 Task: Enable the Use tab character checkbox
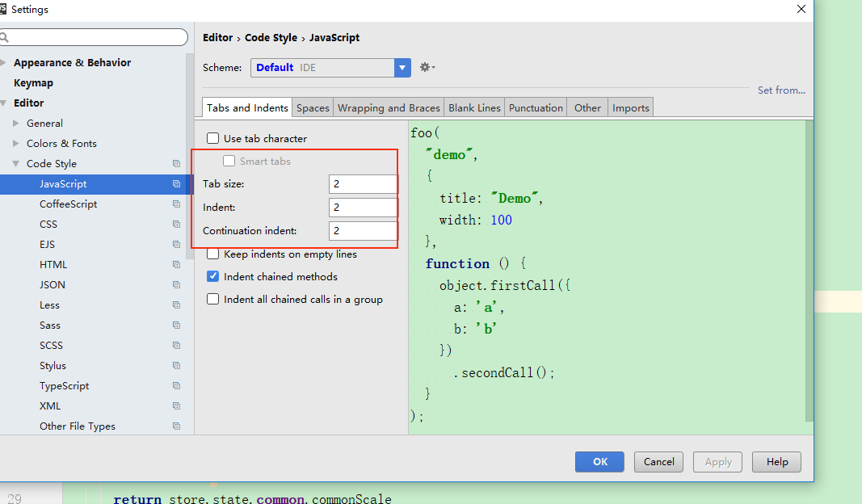pos(212,138)
